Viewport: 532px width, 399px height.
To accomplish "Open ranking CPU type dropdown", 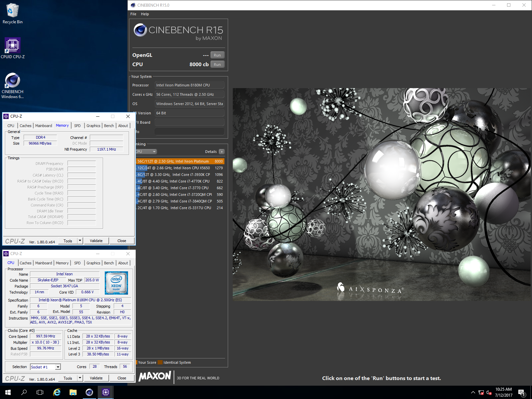I will pos(146,152).
